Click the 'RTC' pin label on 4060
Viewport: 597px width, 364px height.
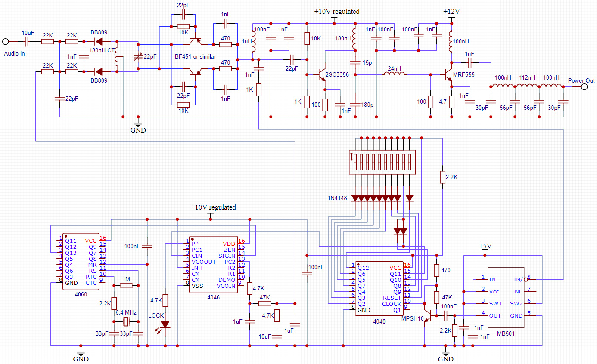91,277
